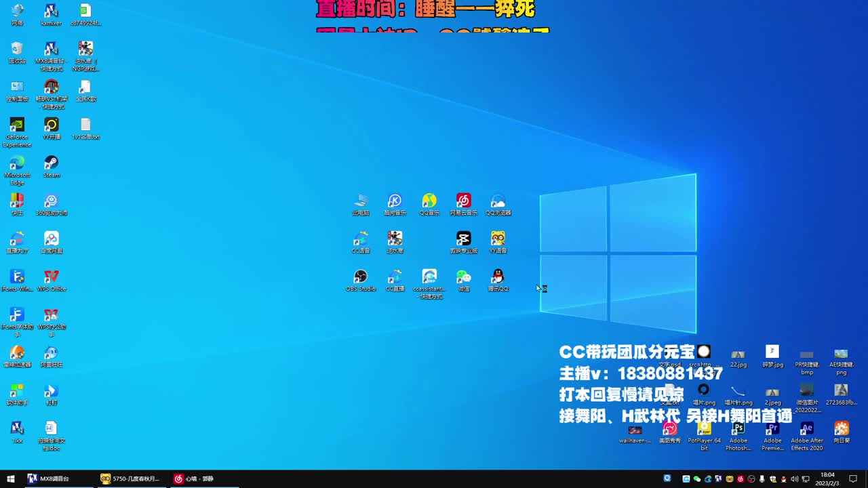Open the Adobe Premiere shortcut

coord(772,436)
